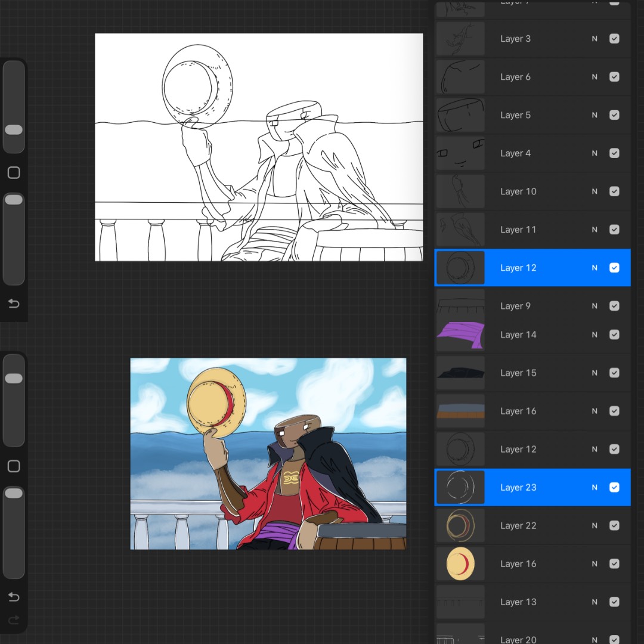Tap the colored painting canvas

[268, 454]
